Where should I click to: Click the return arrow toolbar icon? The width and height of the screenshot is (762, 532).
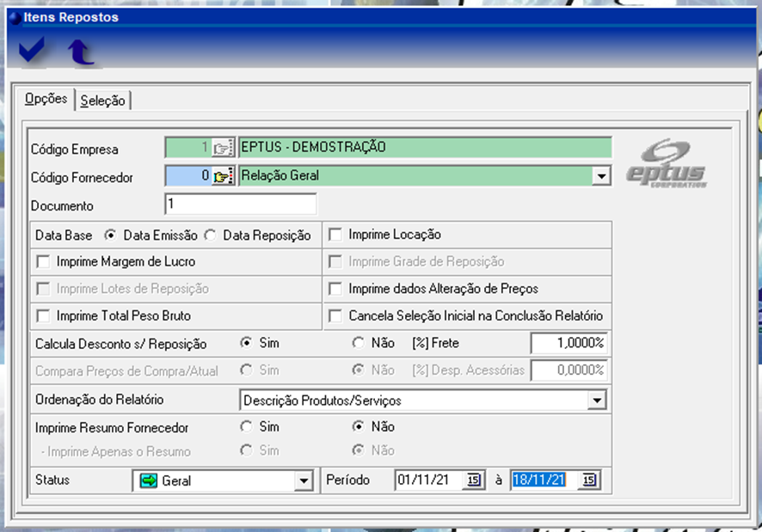click(x=81, y=52)
